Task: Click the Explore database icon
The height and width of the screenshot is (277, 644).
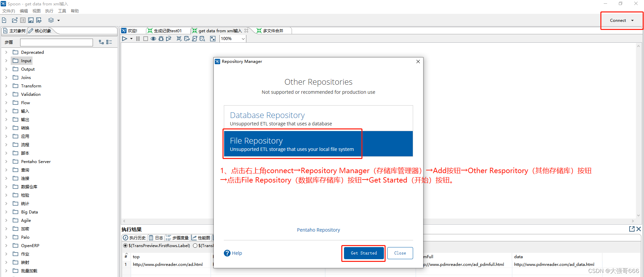Action: 202,39
